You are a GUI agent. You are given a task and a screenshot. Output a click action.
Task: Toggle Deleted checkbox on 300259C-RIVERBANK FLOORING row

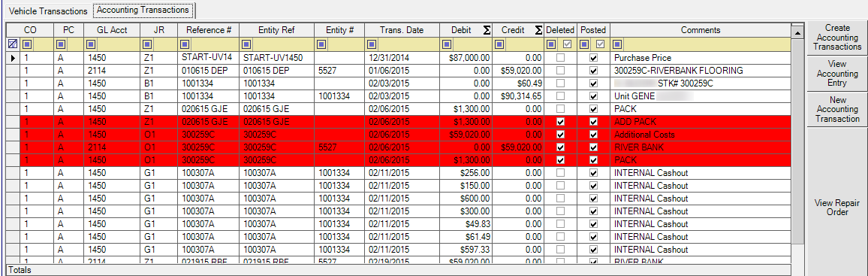pyautogui.click(x=561, y=71)
